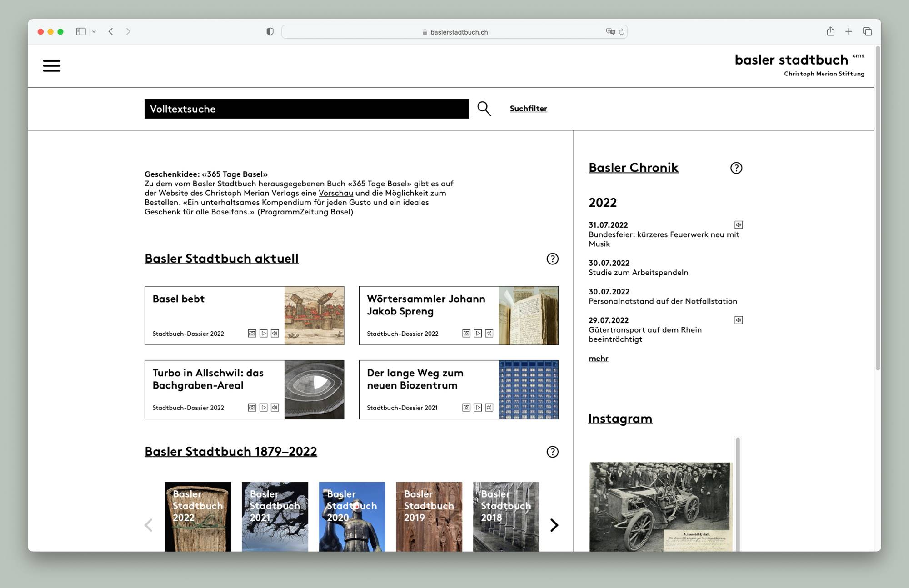
Task: Select Basler Stadtbuch 2020 cover
Action: point(352,517)
